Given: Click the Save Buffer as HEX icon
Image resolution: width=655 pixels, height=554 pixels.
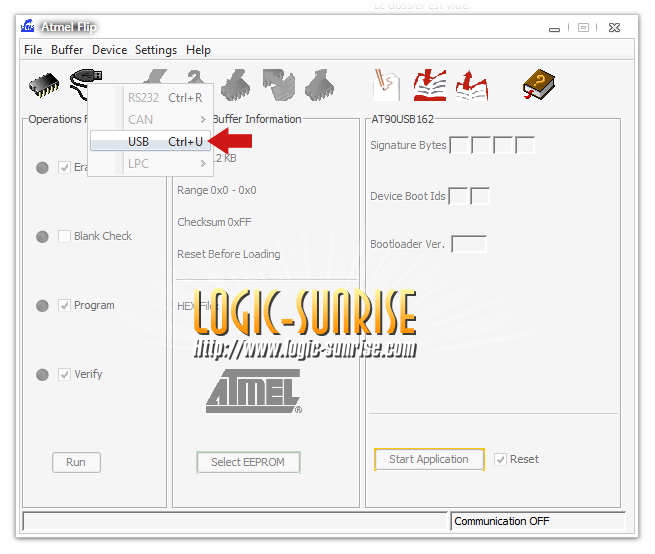Looking at the screenshot, I should point(472,86).
